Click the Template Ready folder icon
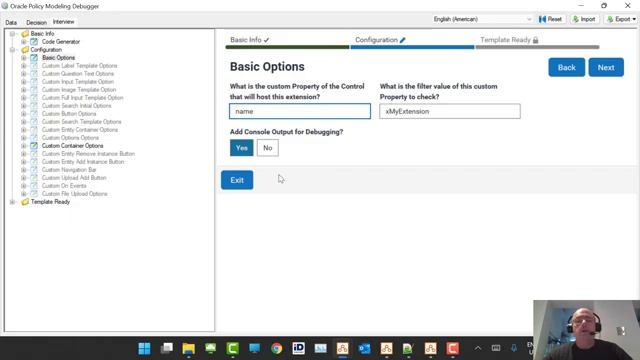 click(25, 202)
